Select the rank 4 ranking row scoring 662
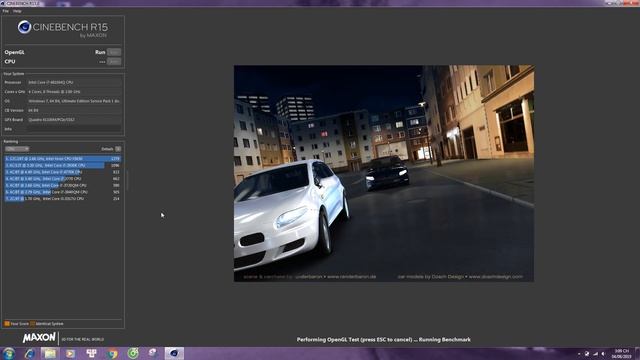The height and width of the screenshot is (360, 640). point(62,179)
